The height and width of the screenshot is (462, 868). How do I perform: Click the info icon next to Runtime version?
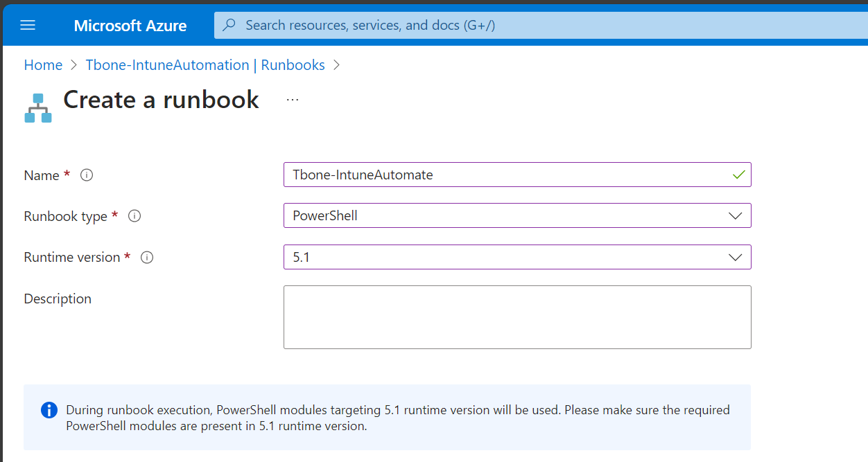coord(146,257)
